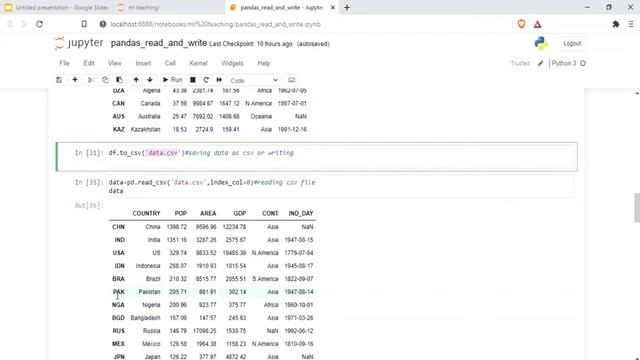Insert a cell below with the plus icon
640x360 pixels.
pyautogui.click(x=75, y=80)
